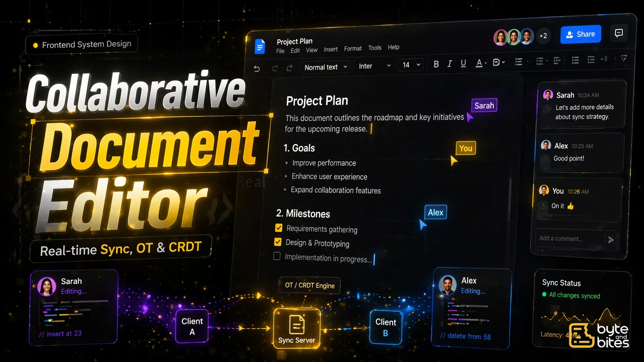Click the redo arrow beside Normal text dropdown
The width and height of the screenshot is (644, 362).
290,68
